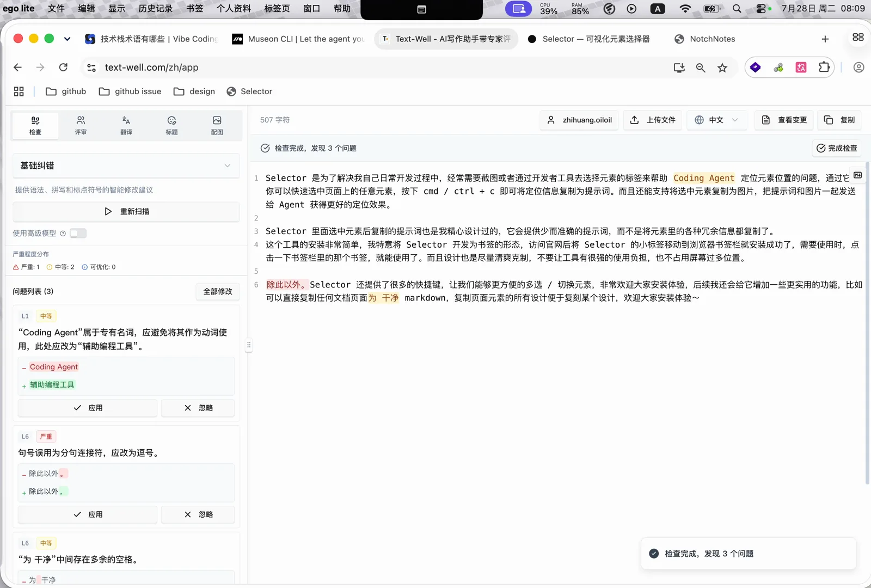Open the 书签 menu
871x588 pixels.
click(194, 9)
